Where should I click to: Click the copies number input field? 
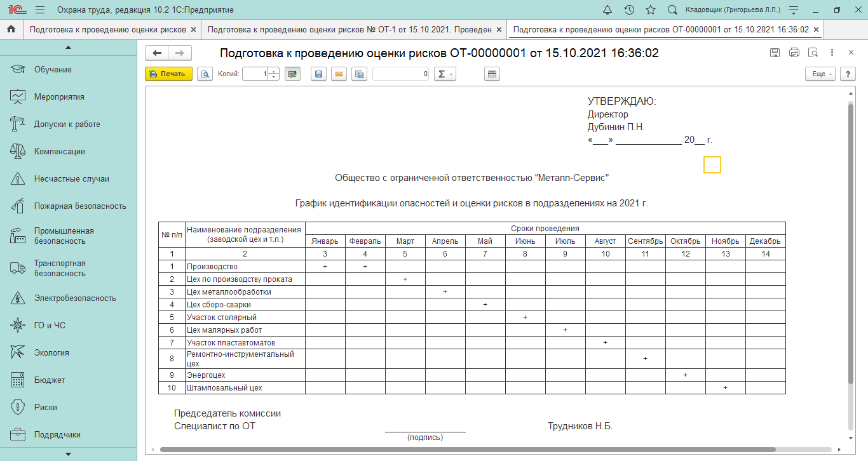(256, 74)
